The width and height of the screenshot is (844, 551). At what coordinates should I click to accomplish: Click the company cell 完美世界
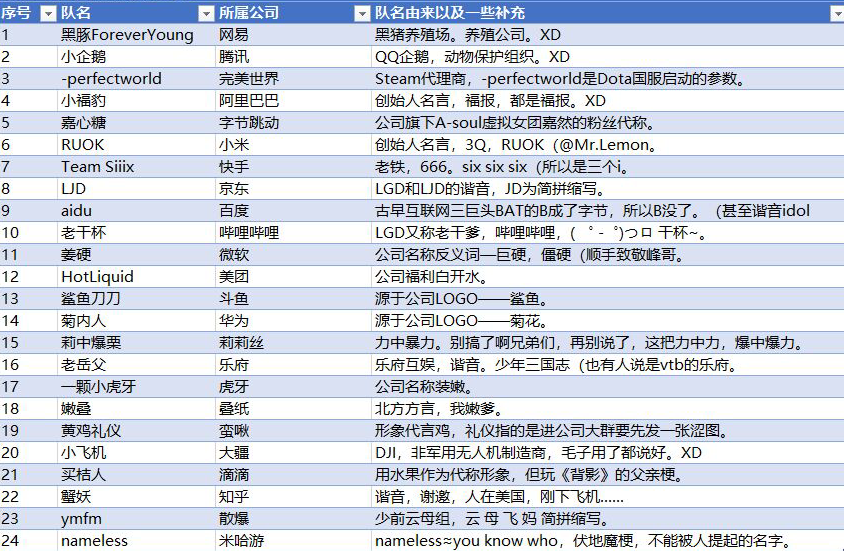(293, 79)
